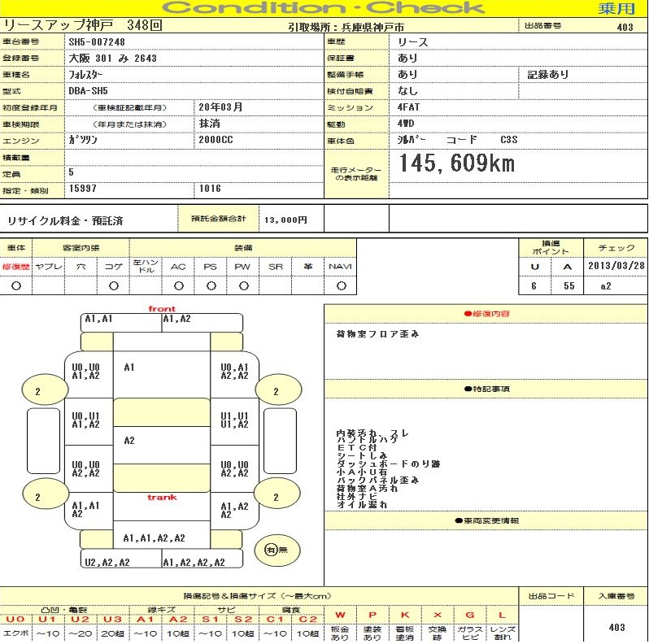Select the orange U0 legend cell

pos(15,619)
